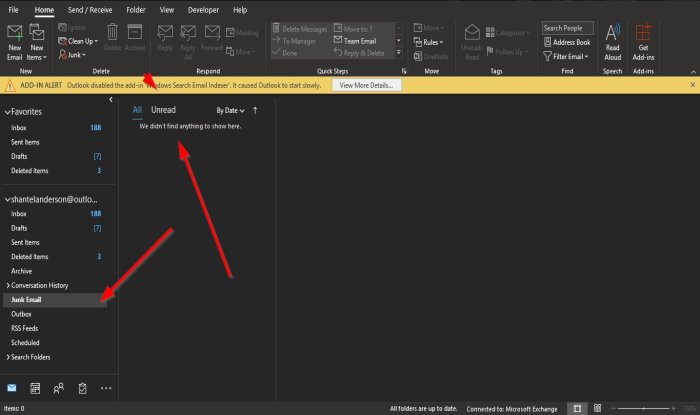Select the To Manager quick step
This screenshot has height=415, width=700.
click(294, 41)
